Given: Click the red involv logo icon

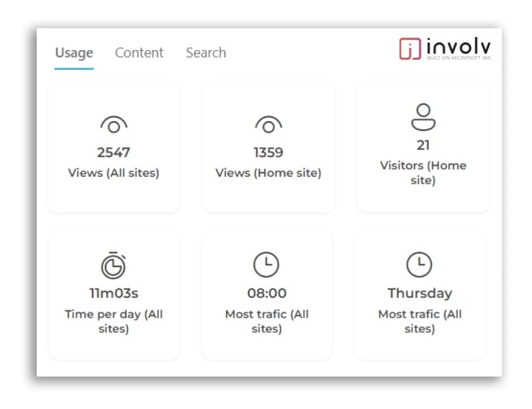Looking at the screenshot, I should (x=410, y=49).
